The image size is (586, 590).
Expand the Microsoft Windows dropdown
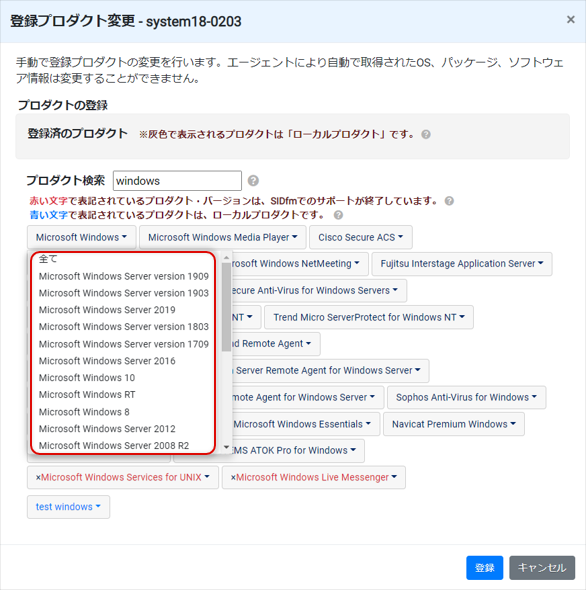tap(81, 237)
